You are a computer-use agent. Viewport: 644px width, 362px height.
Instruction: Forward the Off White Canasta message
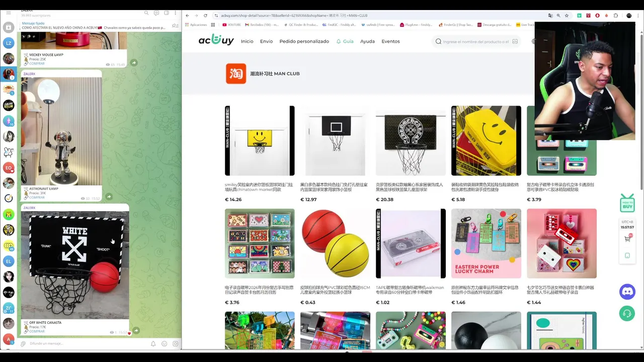click(136, 330)
